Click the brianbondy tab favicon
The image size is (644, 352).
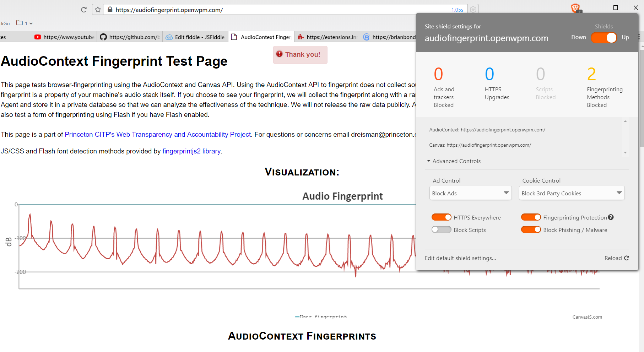click(x=367, y=37)
